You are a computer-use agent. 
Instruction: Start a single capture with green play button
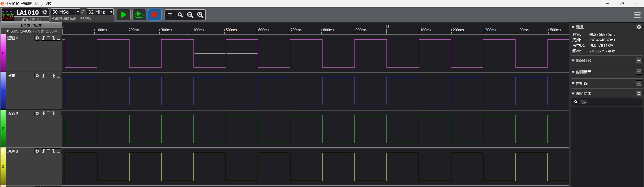tap(123, 15)
